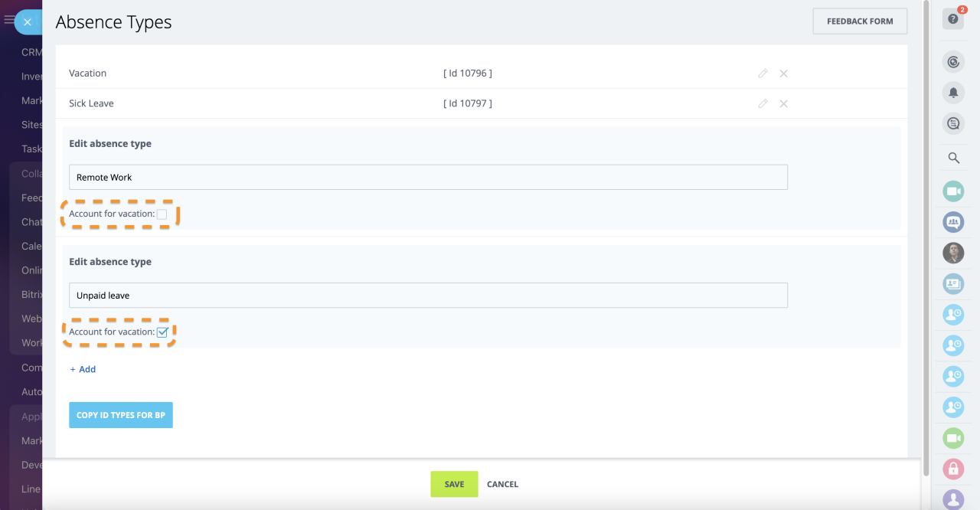Open the group chat icon in sidebar

953,222
